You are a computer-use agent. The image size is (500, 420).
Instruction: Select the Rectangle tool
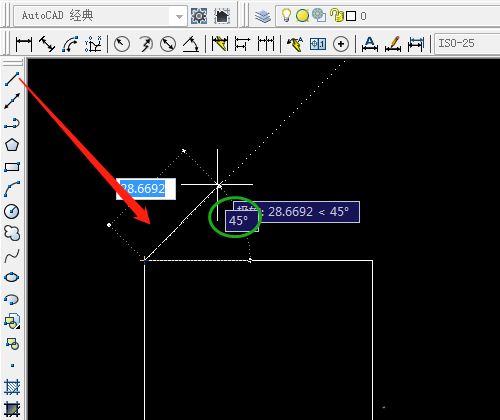(12, 167)
